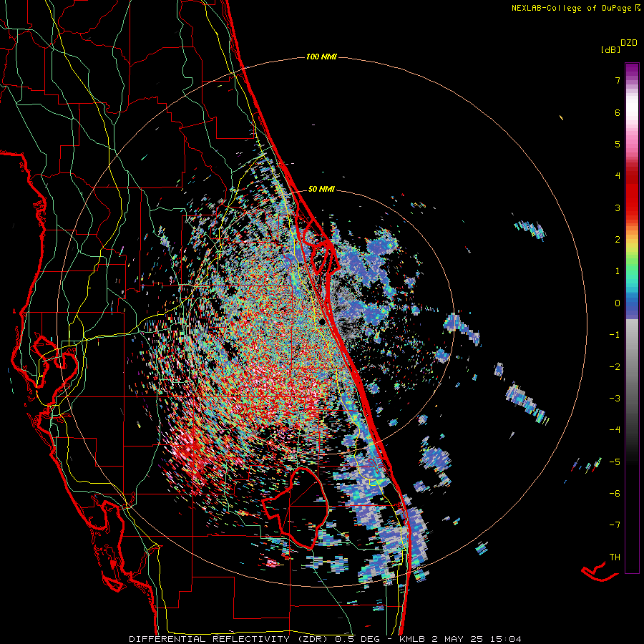Click the 1 value on the color scale
The width and height of the screenshot is (644, 644).
pos(618,271)
